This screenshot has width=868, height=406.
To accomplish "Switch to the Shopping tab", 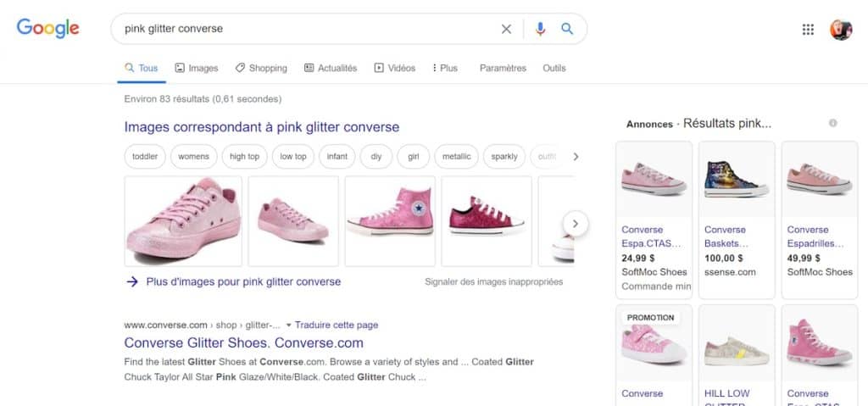I will tap(261, 68).
